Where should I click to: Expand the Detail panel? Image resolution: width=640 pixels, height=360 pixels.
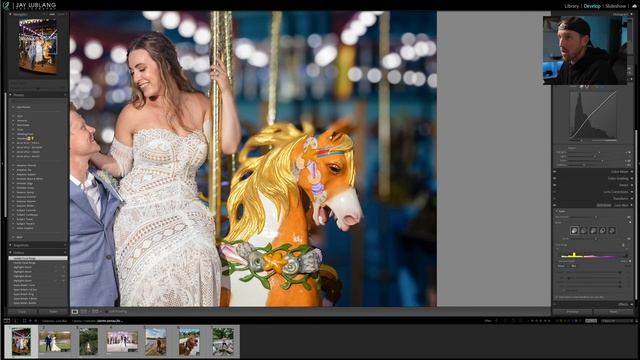point(631,185)
